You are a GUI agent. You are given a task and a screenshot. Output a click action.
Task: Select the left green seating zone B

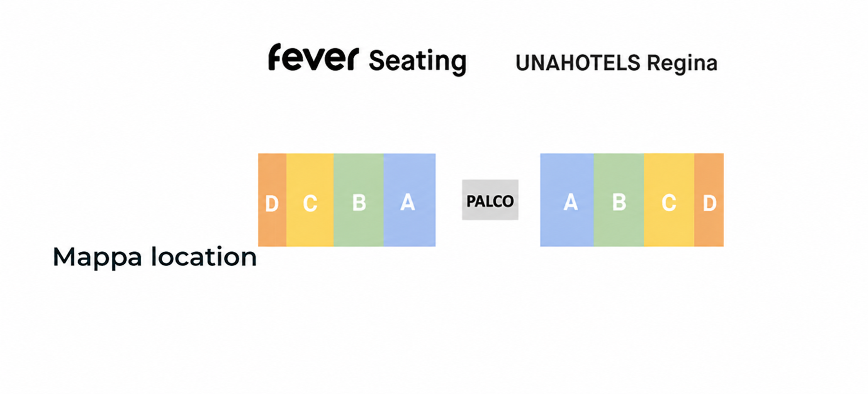(358, 200)
